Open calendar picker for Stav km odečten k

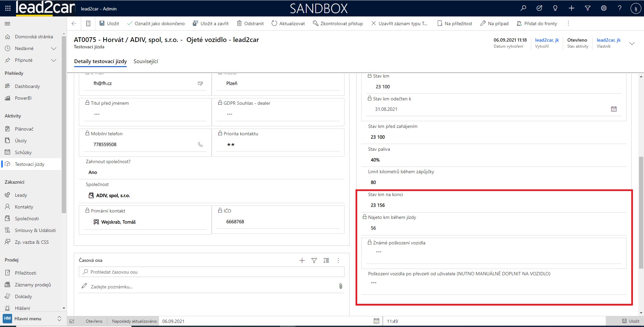tap(614, 109)
